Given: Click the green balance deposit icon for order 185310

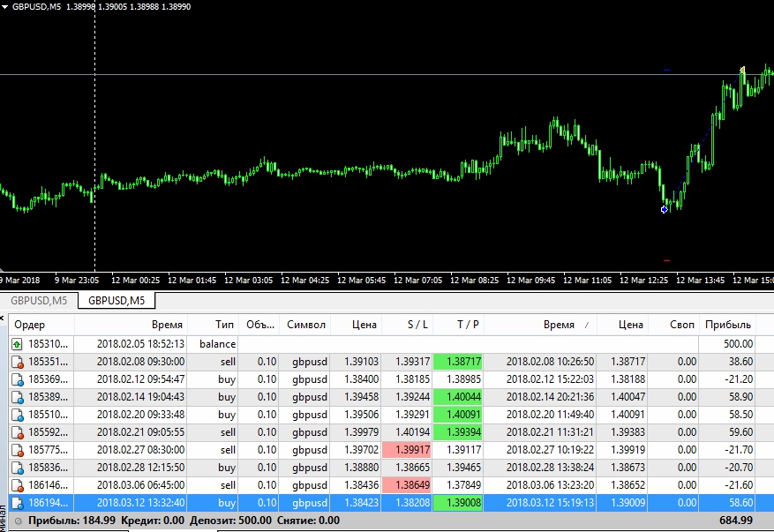Looking at the screenshot, I should pyautogui.click(x=17, y=344).
